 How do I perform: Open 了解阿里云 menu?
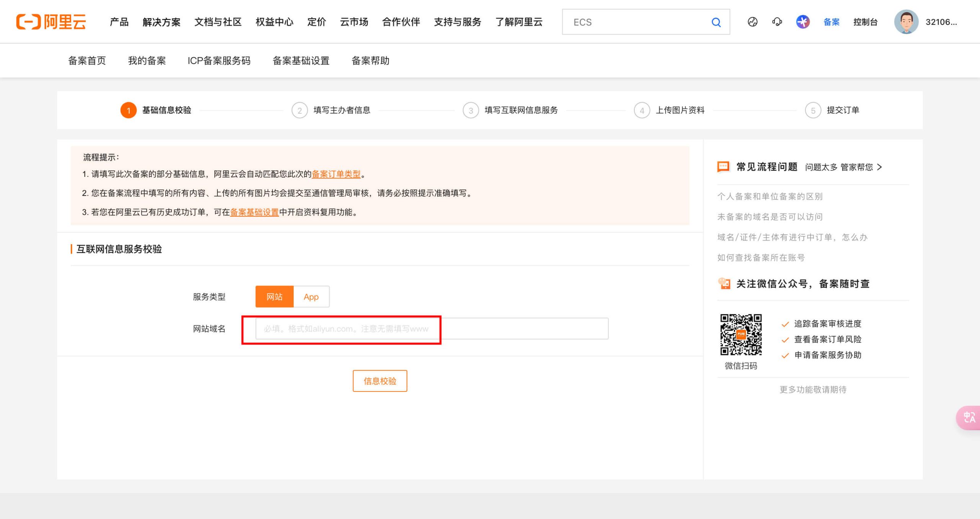pos(519,22)
